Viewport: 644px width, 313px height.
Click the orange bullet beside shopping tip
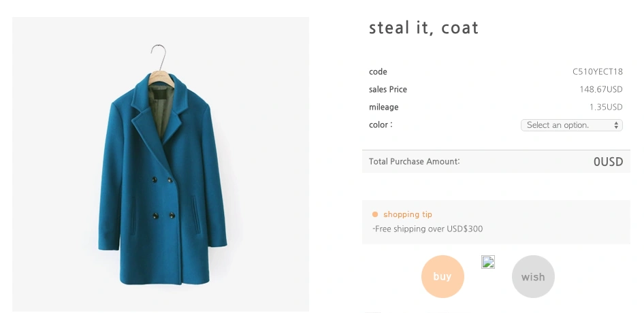coord(375,214)
